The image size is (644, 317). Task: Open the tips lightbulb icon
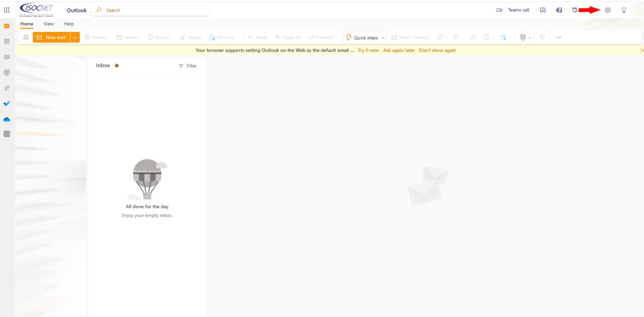[623, 10]
